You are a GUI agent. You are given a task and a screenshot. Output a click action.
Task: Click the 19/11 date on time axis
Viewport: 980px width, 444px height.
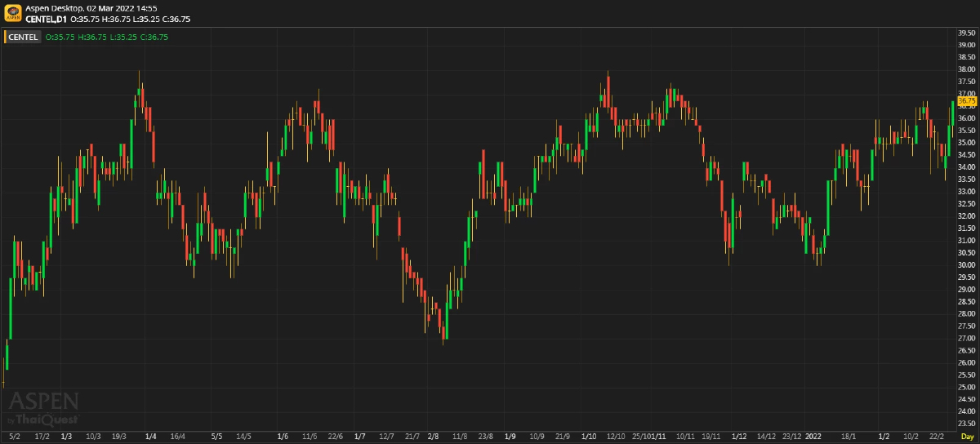tap(711, 437)
